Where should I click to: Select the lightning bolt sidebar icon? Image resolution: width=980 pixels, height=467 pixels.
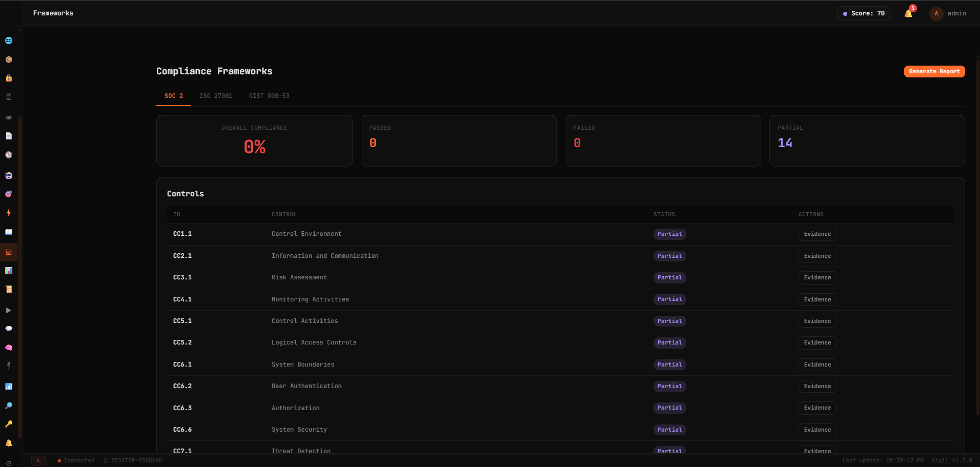pyautogui.click(x=9, y=213)
